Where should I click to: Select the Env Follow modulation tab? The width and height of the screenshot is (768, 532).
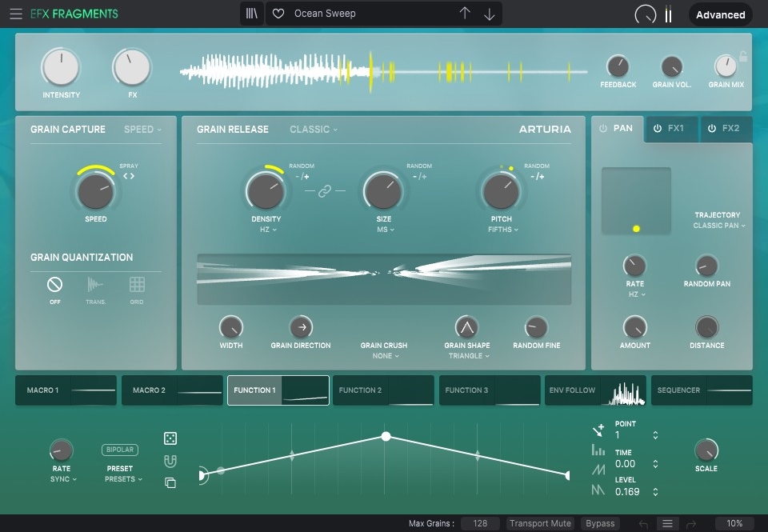[595, 390]
